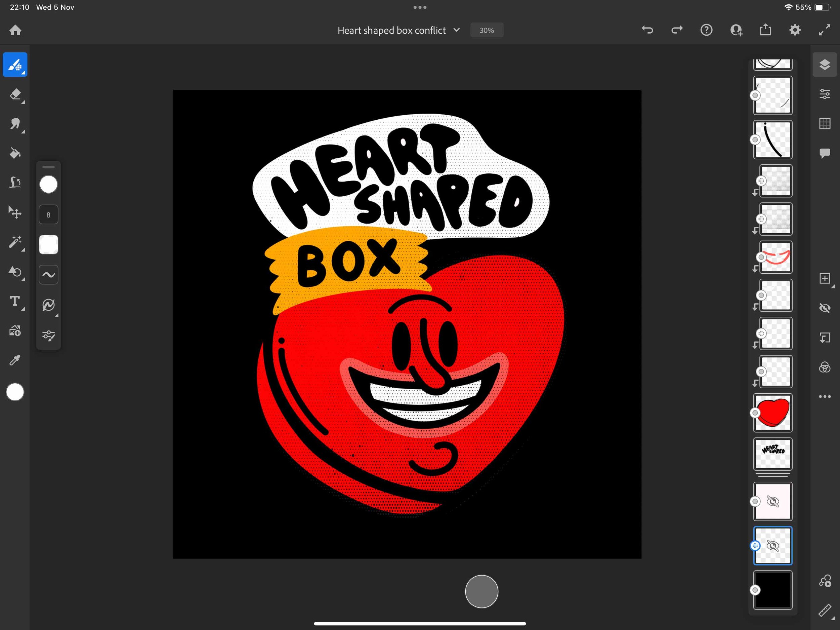Open brush color in tool options
The width and height of the screenshot is (840, 630).
[49, 184]
